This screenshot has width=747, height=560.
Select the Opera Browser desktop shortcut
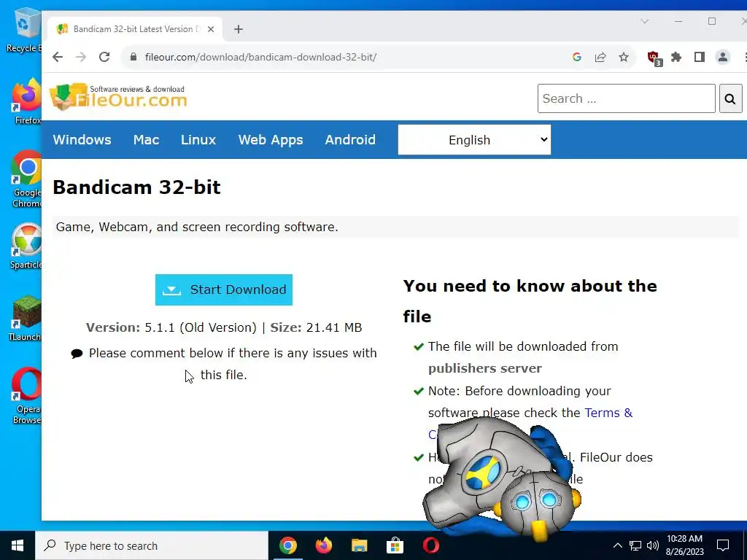[x=27, y=396]
